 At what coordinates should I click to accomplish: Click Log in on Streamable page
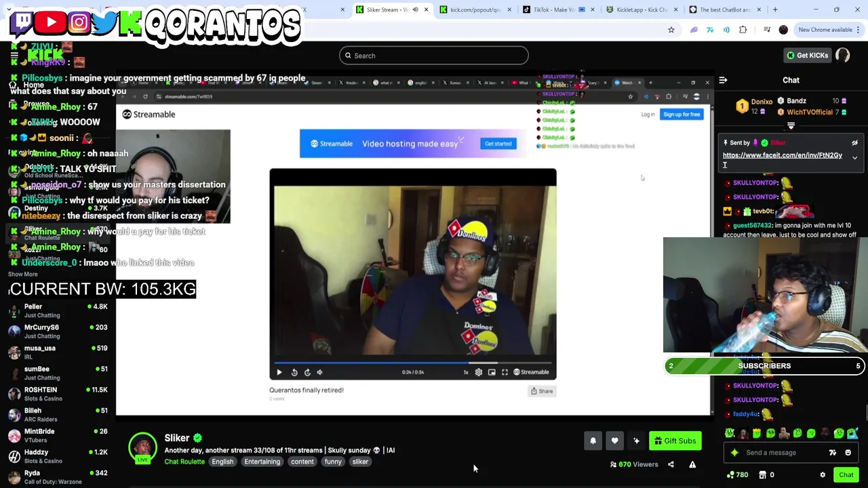(648, 115)
